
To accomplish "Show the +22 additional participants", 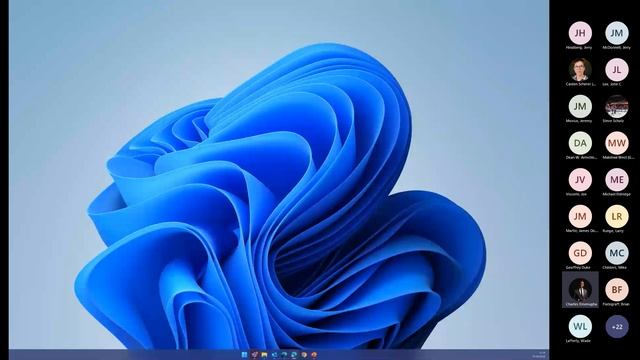I will pos(617,327).
